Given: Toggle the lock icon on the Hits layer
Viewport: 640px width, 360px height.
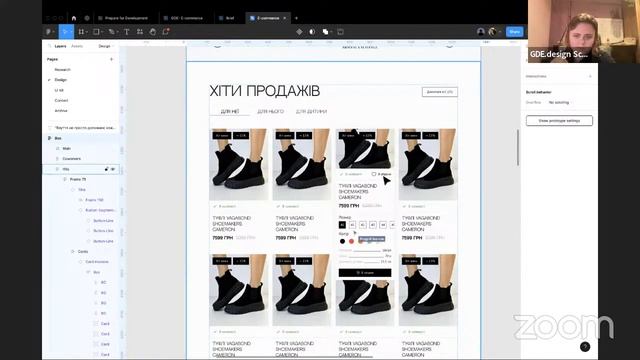Looking at the screenshot, I should point(107,169).
